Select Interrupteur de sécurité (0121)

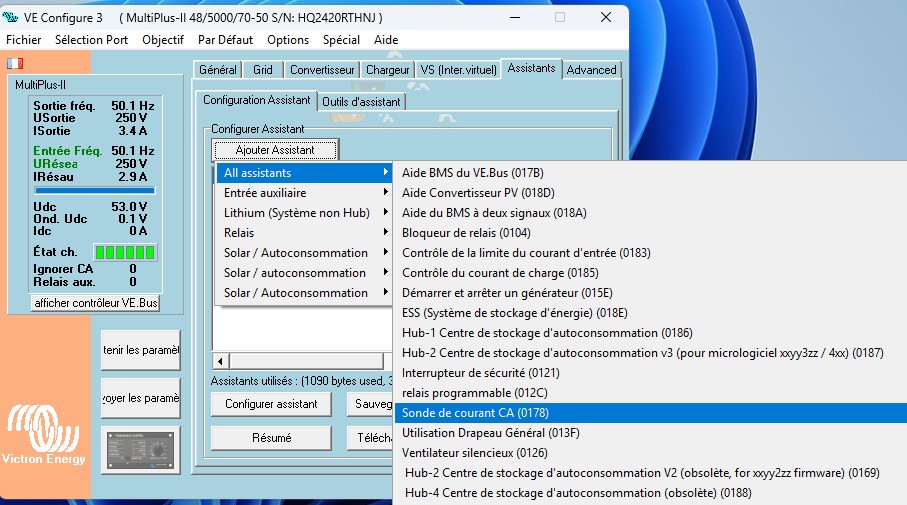(x=650, y=373)
